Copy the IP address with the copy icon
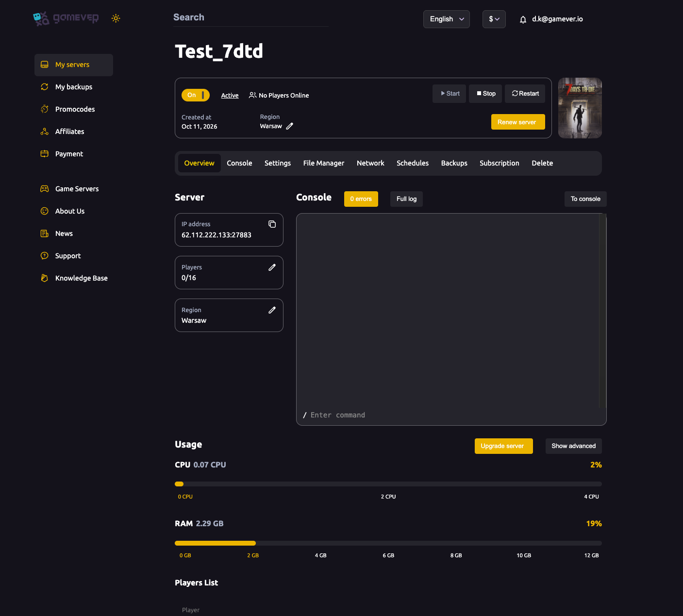The height and width of the screenshot is (616, 683). [x=272, y=224]
